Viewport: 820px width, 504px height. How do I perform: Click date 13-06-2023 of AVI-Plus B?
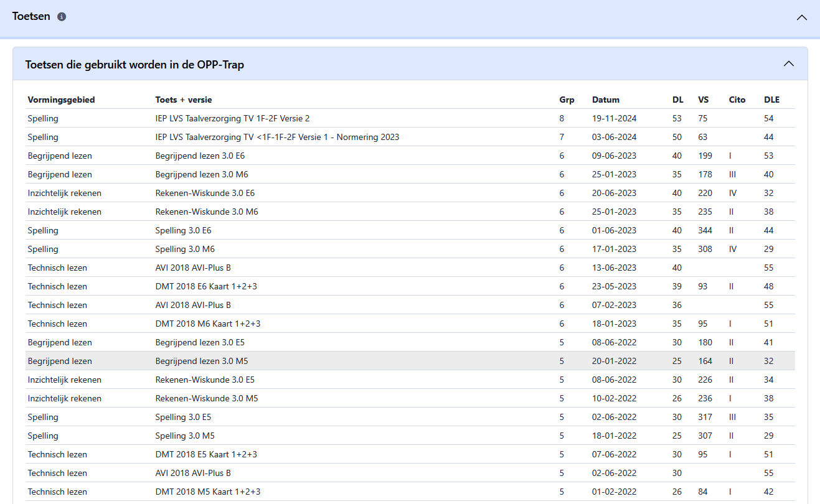coord(614,268)
